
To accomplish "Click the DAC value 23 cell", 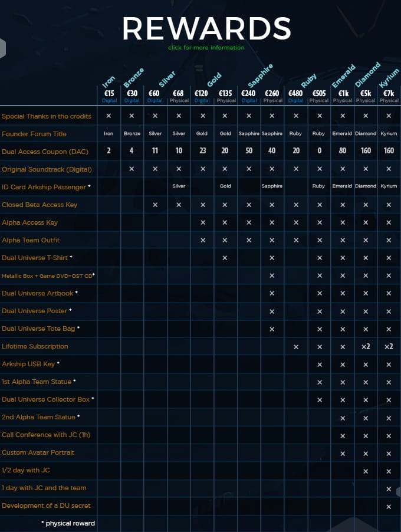I will [x=202, y=151].
